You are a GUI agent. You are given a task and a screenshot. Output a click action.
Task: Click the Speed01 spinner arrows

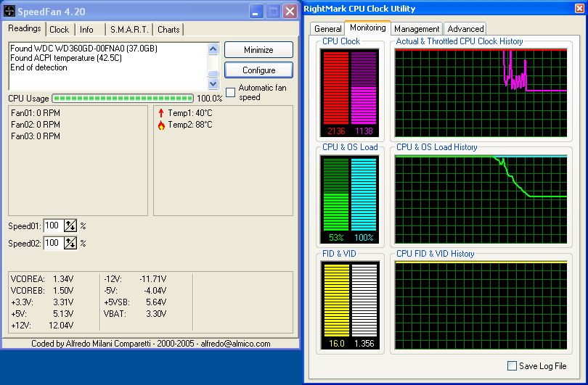click(70, 226)
